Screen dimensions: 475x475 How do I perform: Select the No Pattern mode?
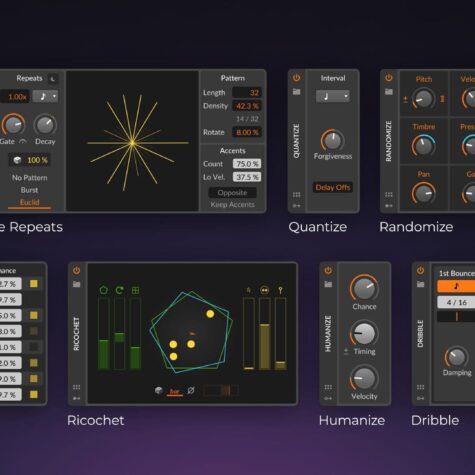click(29, 178)
